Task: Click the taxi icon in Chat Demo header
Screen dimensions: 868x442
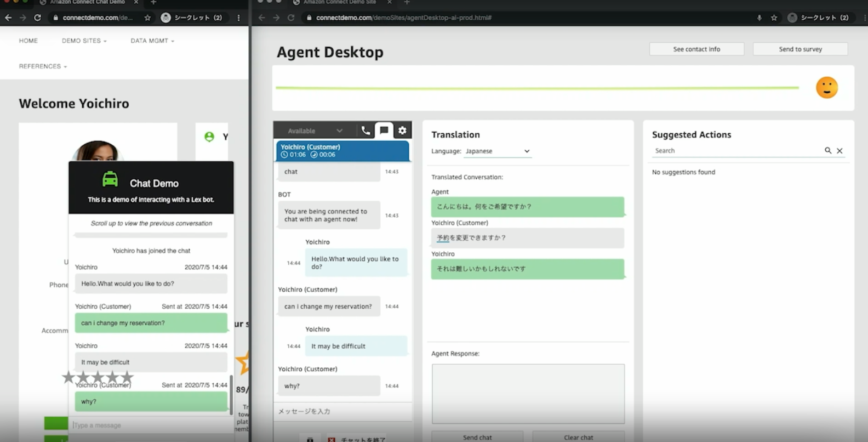Action: (110, 179)
